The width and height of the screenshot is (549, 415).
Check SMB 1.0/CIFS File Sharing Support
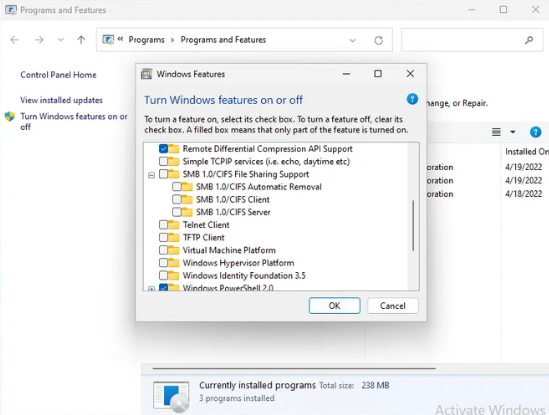[163, 174]
